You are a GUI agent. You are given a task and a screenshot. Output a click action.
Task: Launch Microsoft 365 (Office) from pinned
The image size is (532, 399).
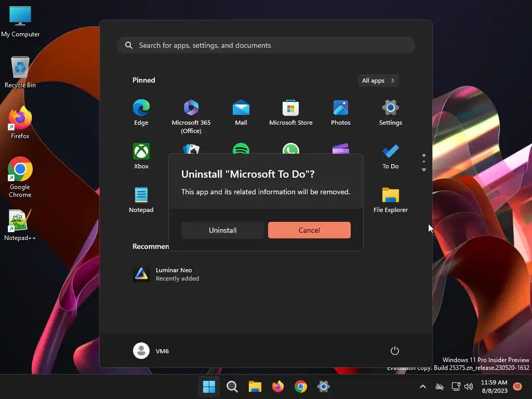pos(191,117)
